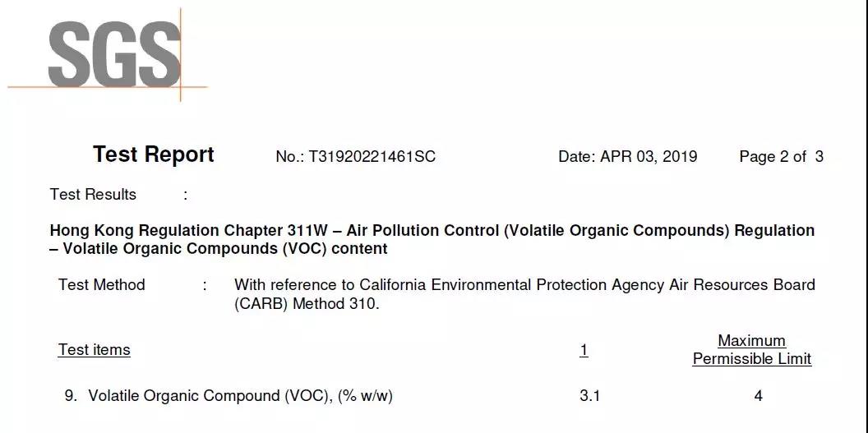The height and width of the screenshot is (433, 868).
Task: Click the California Environmental Protection Agency text
Action: point(510,285)
